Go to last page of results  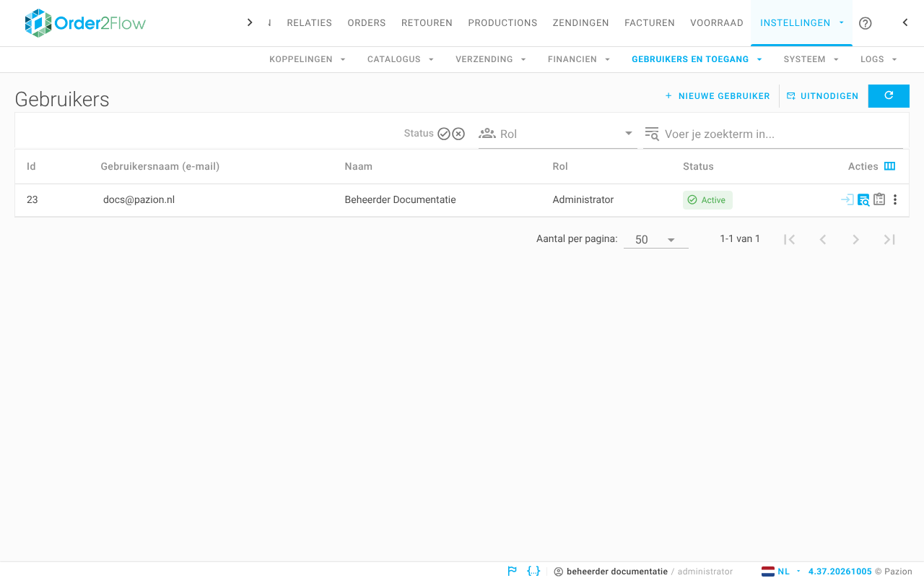889,239
